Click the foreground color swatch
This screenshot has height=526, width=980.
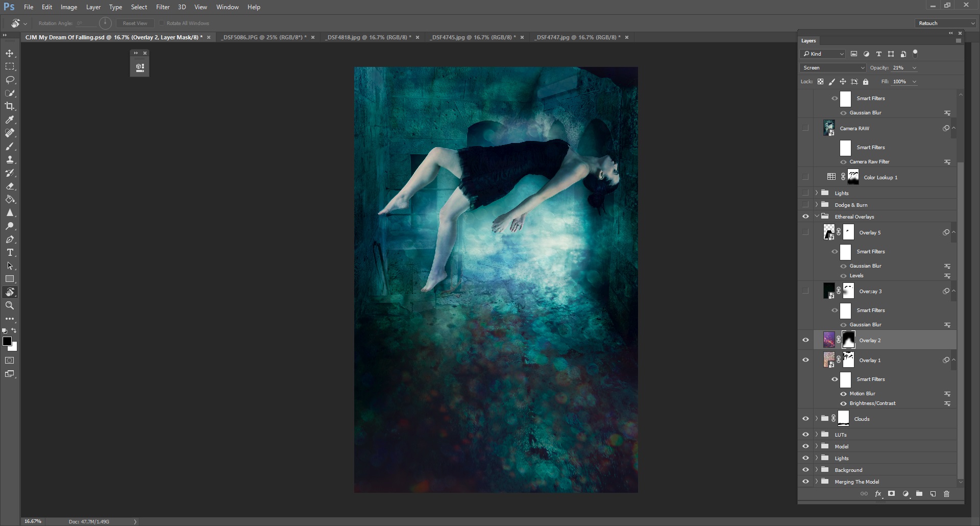tap(8, 342)
